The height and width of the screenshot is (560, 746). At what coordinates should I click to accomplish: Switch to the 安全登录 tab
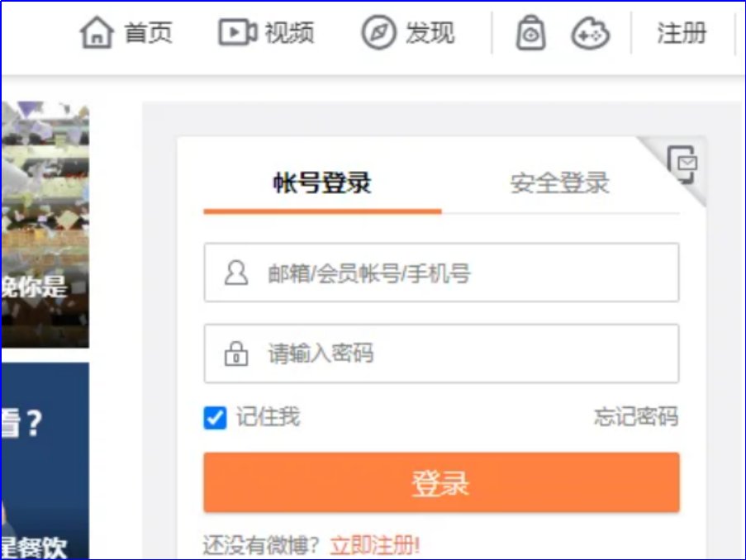click(558, 184)
